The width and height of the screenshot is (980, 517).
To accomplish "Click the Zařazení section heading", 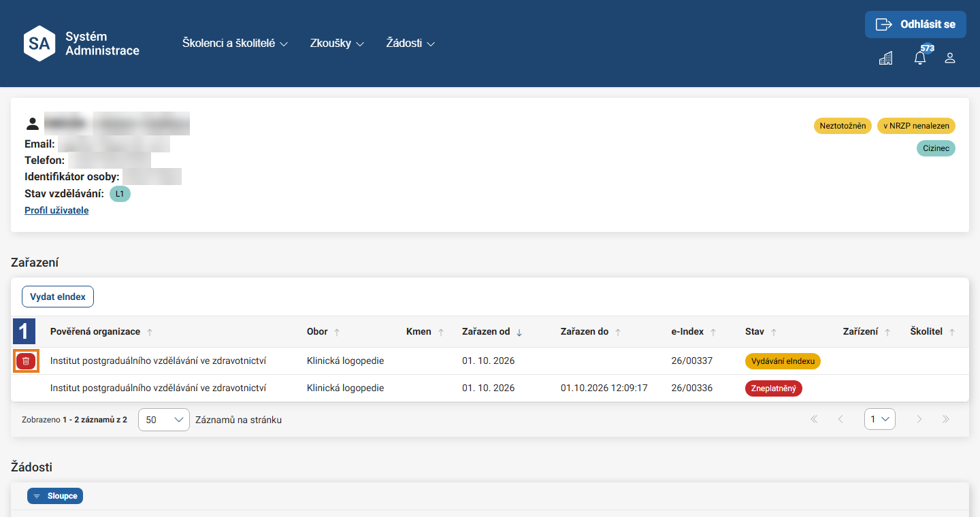I will click(35, 263).
